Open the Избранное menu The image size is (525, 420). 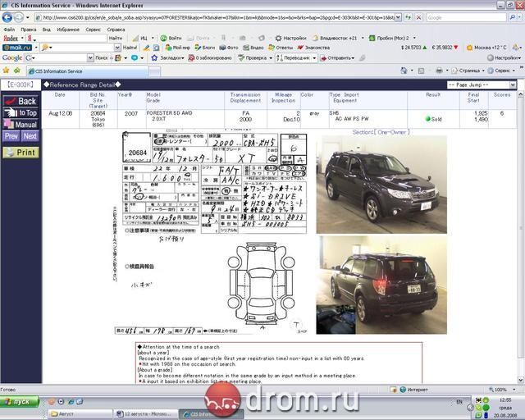(68, 30)
